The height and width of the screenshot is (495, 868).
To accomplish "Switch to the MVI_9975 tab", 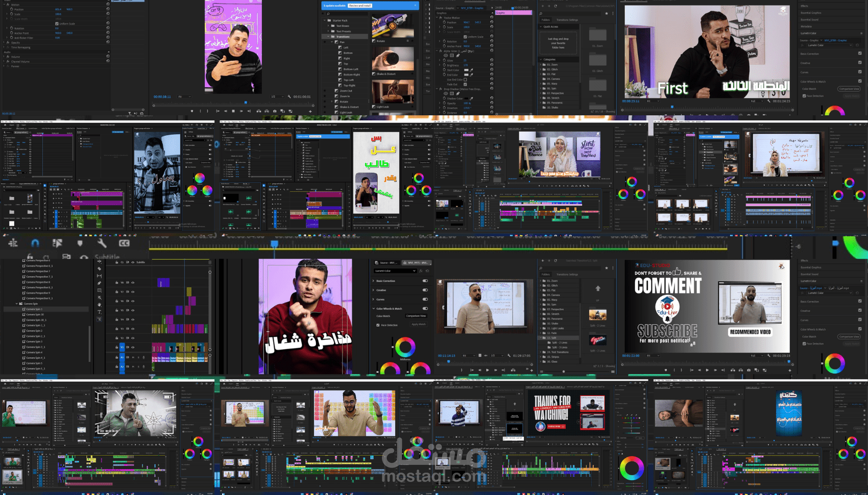I will tap(418, 263).
